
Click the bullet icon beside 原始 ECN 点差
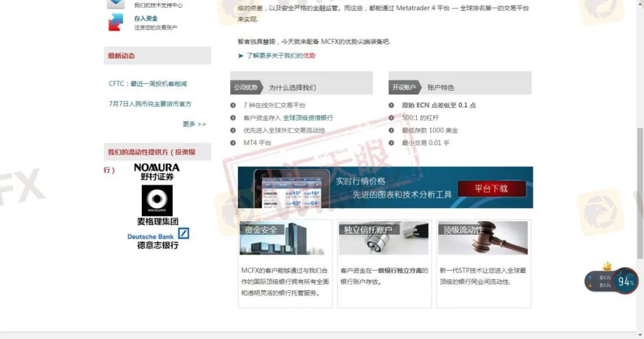click(391, 105)
